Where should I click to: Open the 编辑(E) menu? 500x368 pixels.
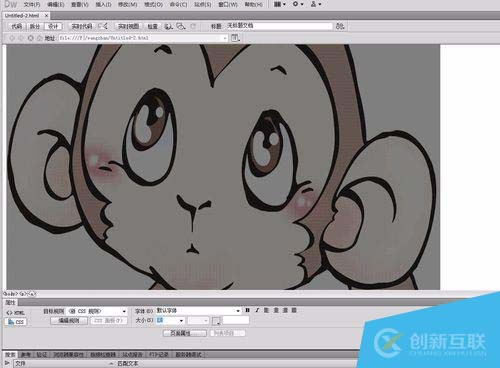coord(56,4)
